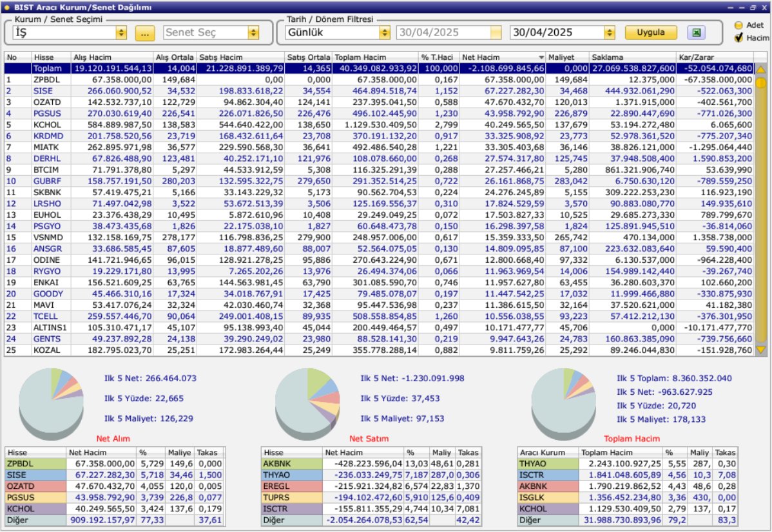Select the TCELL stock row

(379, 316)
